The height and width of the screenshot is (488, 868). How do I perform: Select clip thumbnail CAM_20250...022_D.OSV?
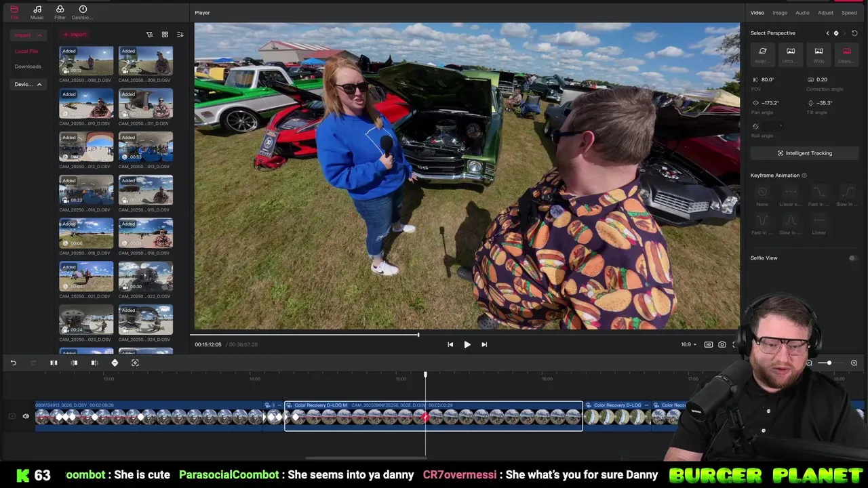click(145, 277)
